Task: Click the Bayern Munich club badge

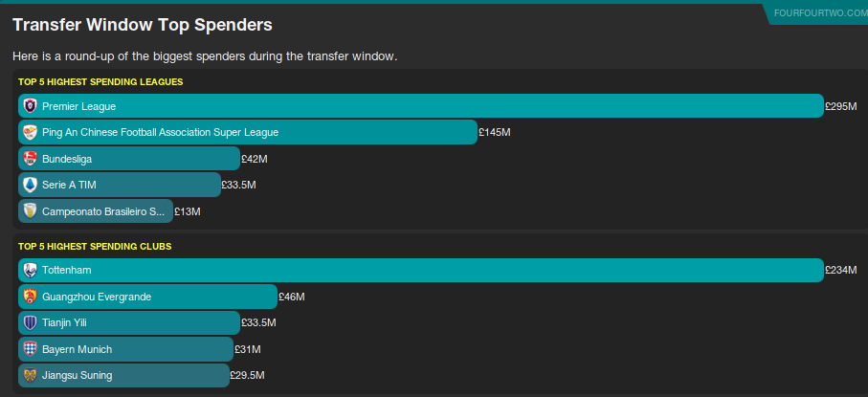Action: 30,349
